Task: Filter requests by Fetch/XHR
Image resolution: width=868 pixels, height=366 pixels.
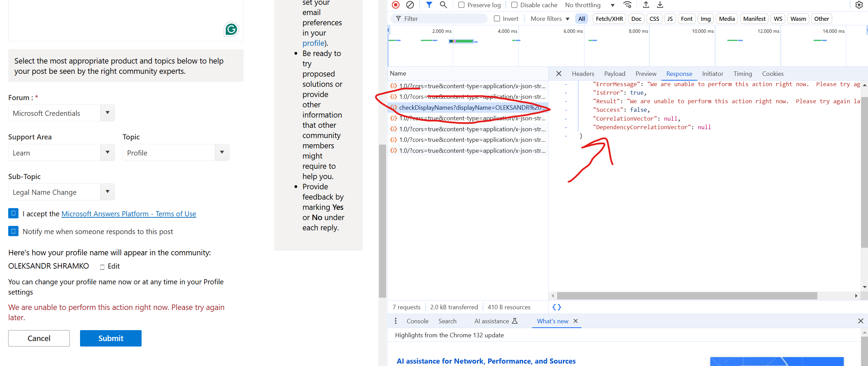Action: tap(609, 18)
